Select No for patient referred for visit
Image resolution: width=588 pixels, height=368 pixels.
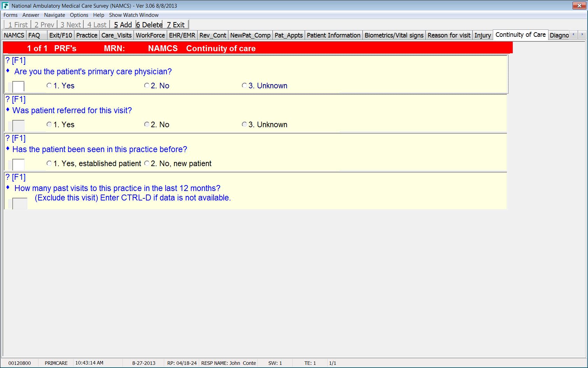coord(147,124)
